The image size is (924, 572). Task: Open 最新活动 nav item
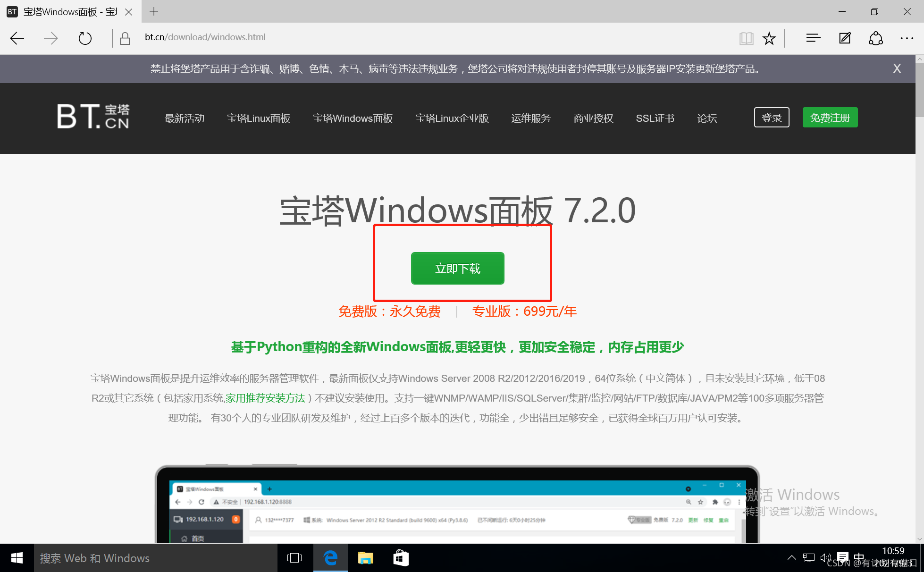point(185,118)
